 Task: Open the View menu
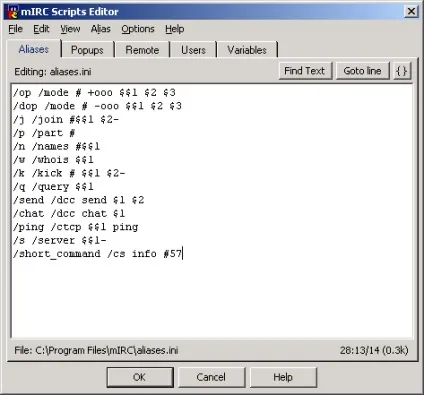click(70, 29)
